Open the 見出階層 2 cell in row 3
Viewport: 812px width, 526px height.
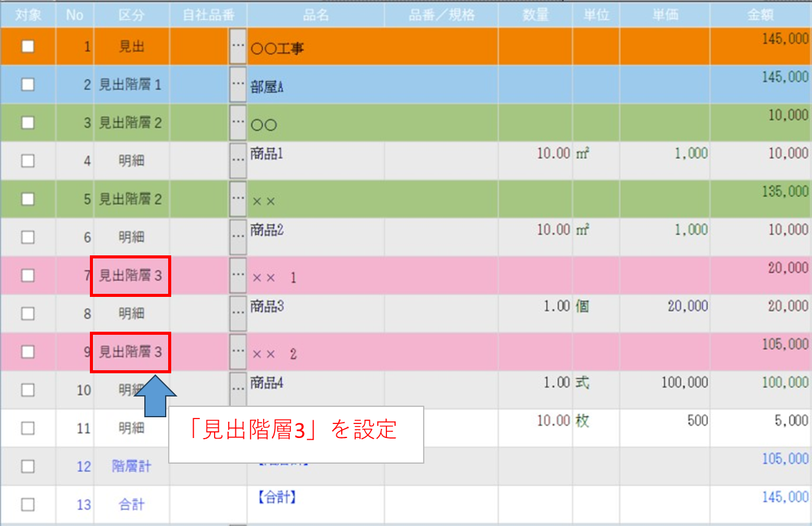tap(131, 123)
